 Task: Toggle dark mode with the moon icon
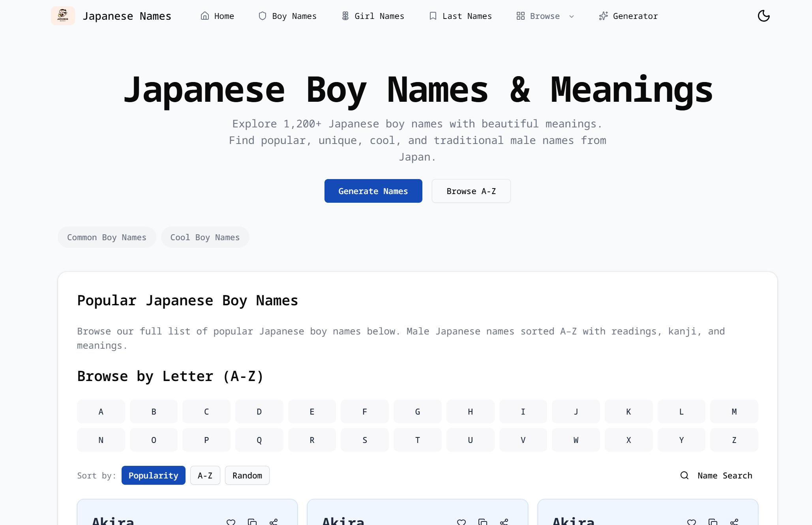pos(763,16)
